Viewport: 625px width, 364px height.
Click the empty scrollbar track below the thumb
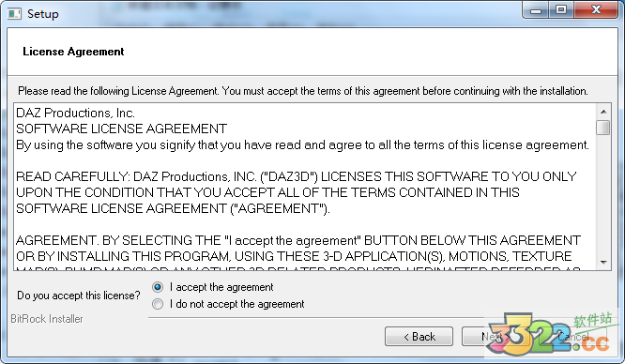pyautogui.click(x=603, y=195)
